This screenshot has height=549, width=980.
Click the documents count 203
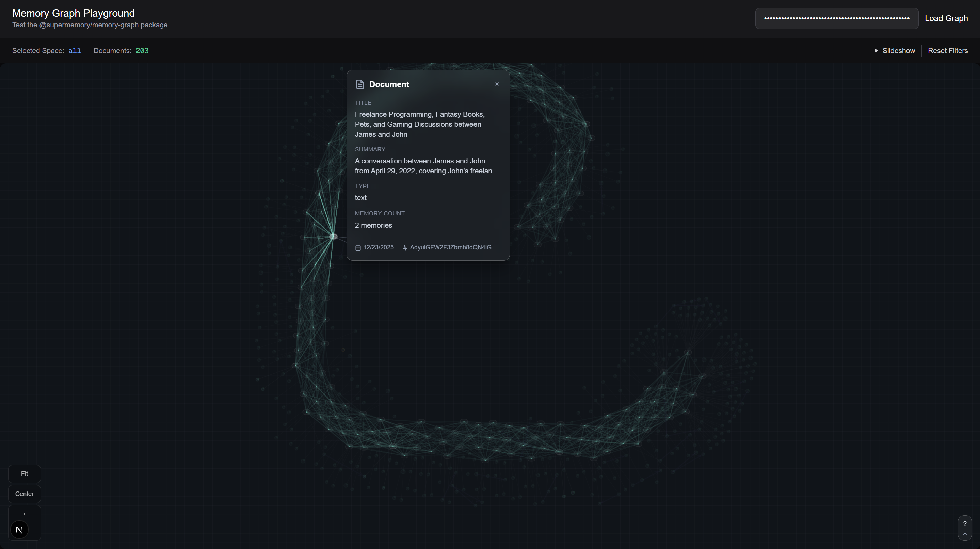tap(142, 51)
